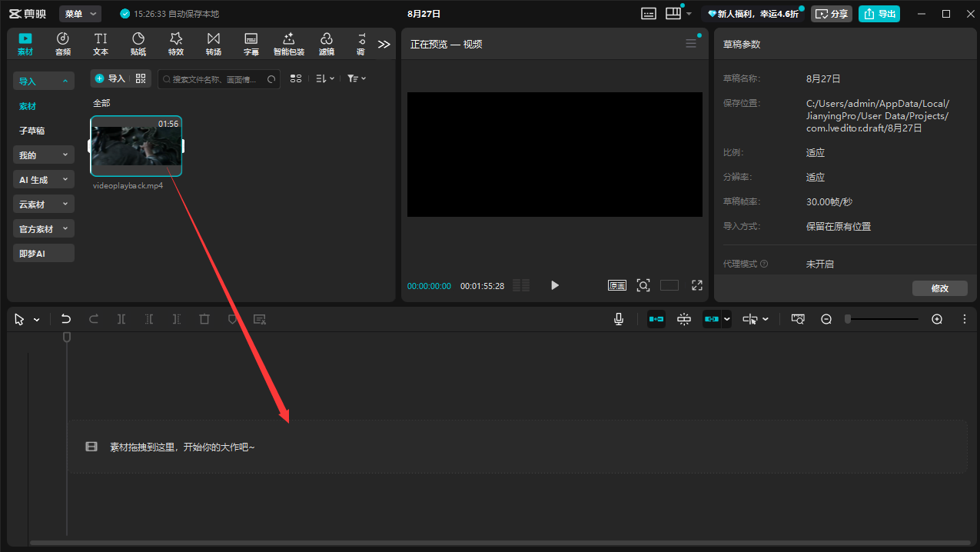
Task: Open the sort order dropdown in media panel
Action: 325,78
